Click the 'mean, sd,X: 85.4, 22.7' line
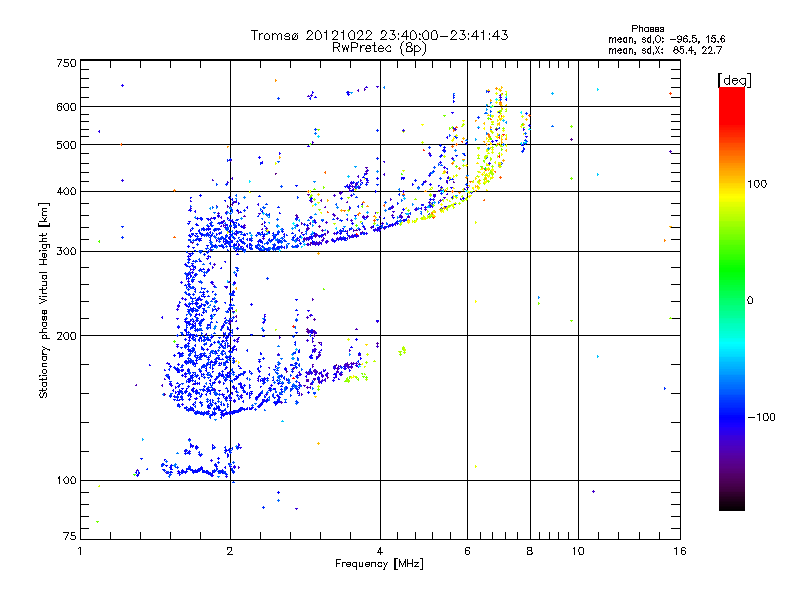 [x=665, y=51]
